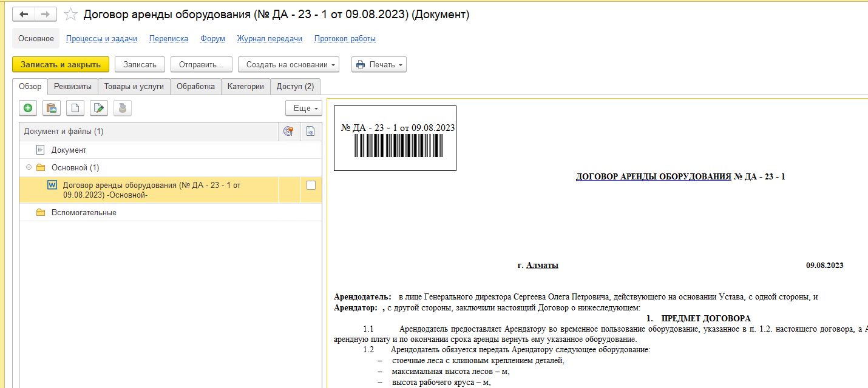The height and width of the screenshot is (388, 868).
Task: Open the Процессы и задачи link
Action: point(101,39)
